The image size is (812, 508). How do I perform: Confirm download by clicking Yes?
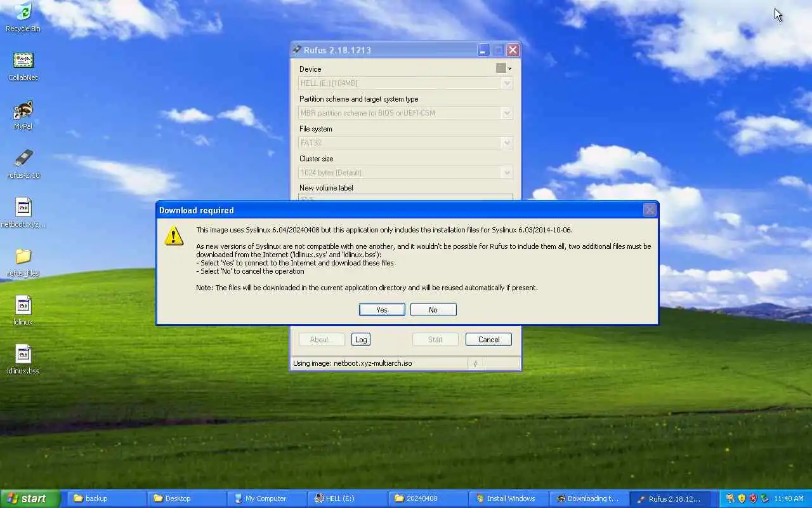click(382, 309)
